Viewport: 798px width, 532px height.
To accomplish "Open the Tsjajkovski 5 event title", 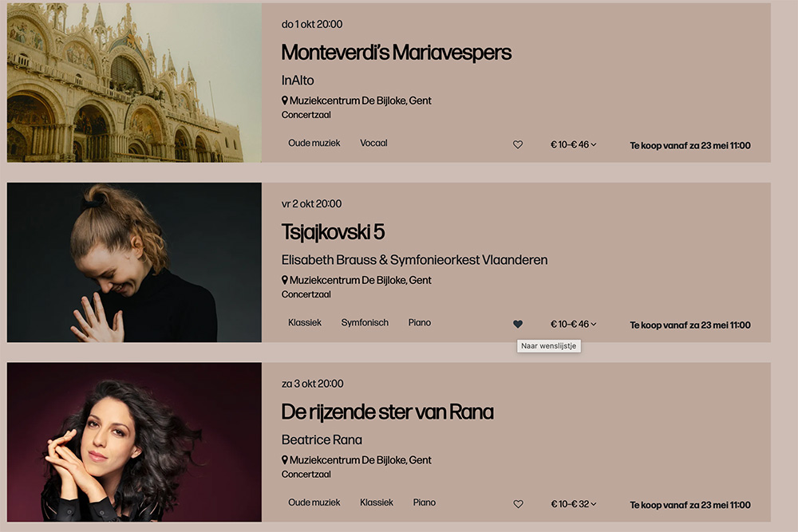I will click(333, 232).
